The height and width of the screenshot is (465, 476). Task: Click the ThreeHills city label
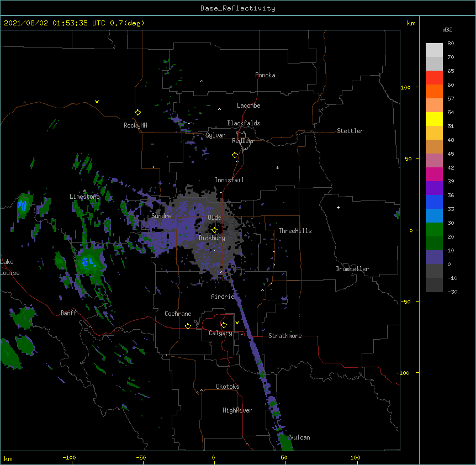[295, 231]
